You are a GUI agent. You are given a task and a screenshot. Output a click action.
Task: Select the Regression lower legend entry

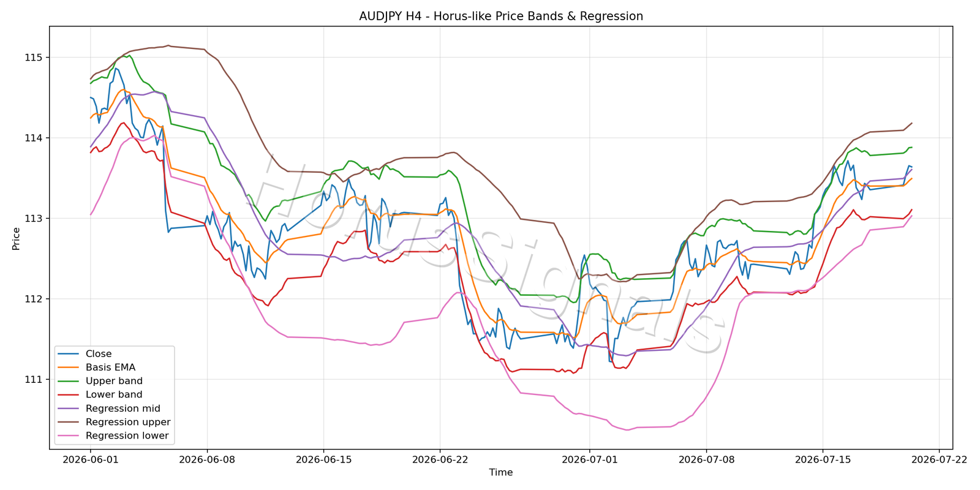click(x=113, y=435)
